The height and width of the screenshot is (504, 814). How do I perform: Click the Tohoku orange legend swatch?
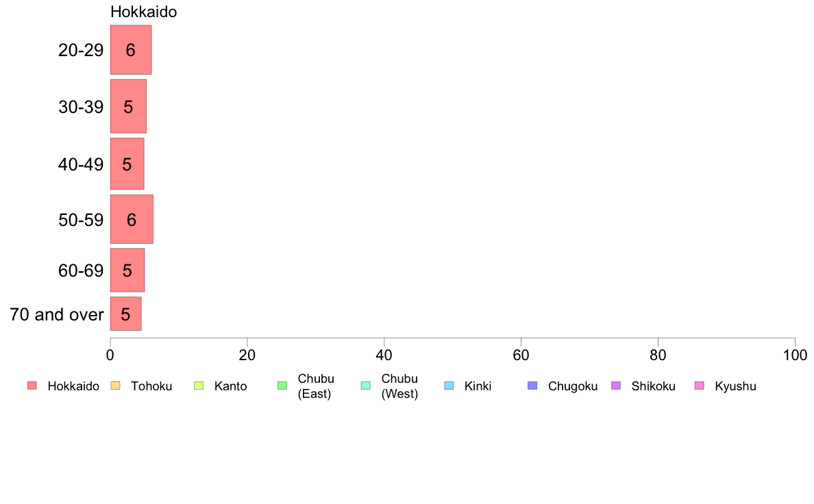[x=115, y=386]
